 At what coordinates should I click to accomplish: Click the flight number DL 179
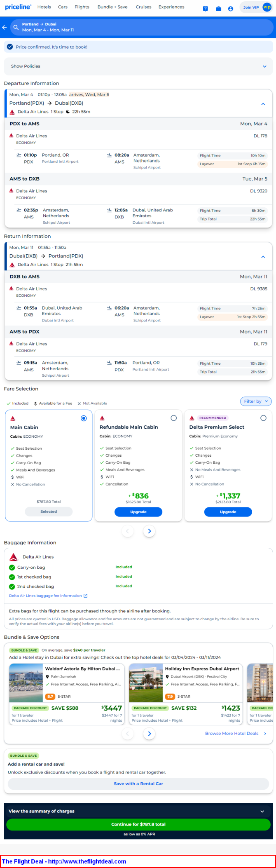coord(260,344)
